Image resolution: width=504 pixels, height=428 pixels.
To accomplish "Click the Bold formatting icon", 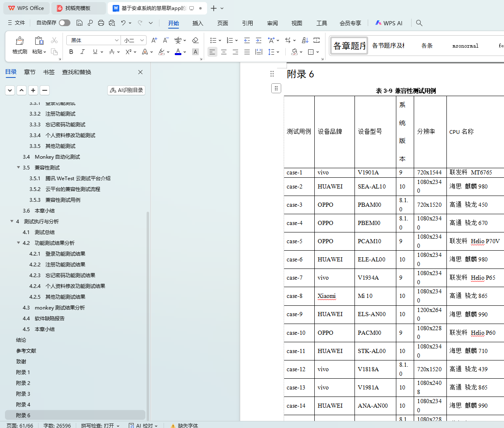I will tap(71, 52).
